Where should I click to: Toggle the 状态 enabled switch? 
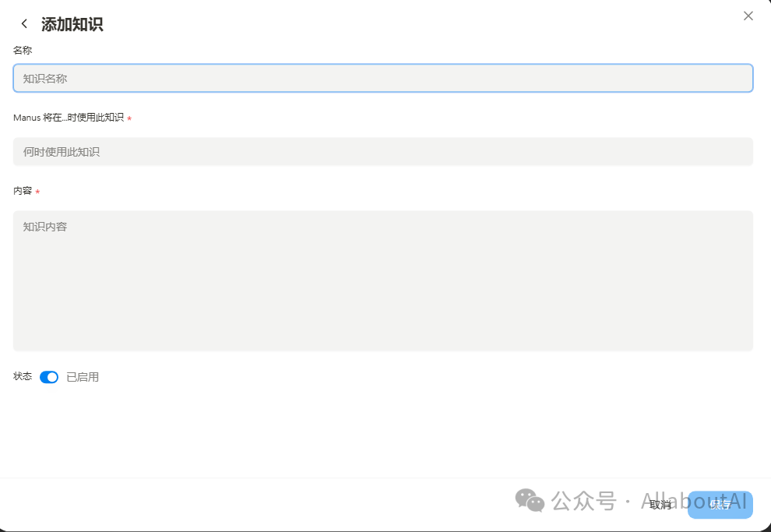coord(49,377)
